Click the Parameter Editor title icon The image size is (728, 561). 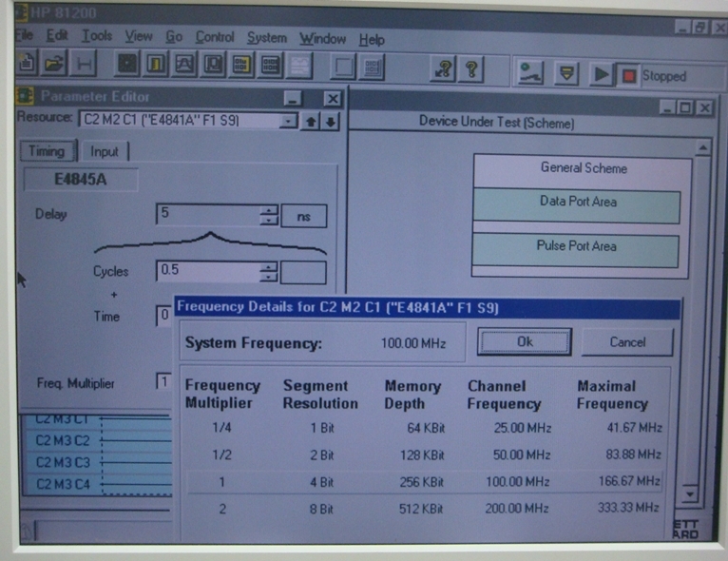tap(25, 96)
